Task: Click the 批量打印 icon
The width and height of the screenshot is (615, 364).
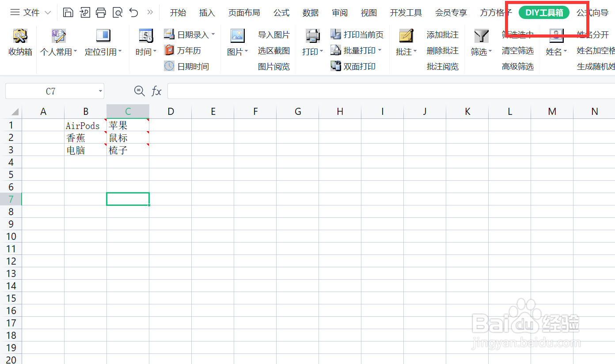Action: point(336,50)
